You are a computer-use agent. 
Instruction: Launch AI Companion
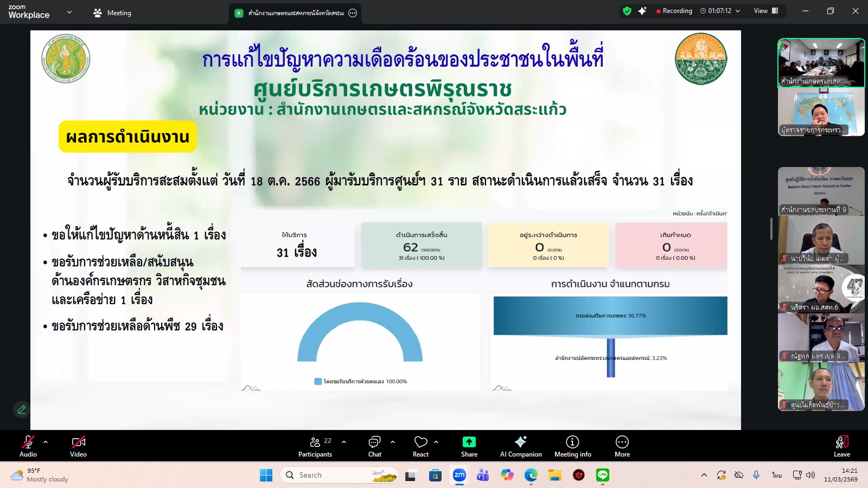click(x=520, y=446)
